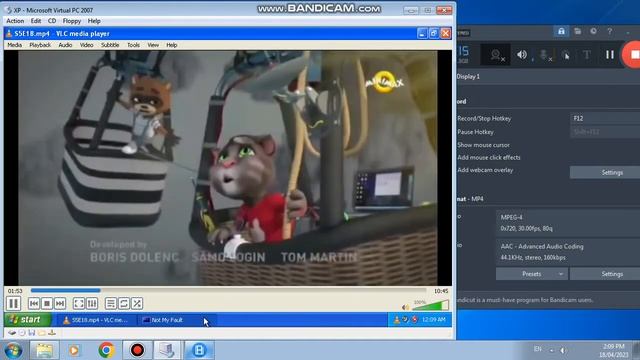640x360 pixels.
Task: Pause playback in VLC
Action: (x=13, y=303)
